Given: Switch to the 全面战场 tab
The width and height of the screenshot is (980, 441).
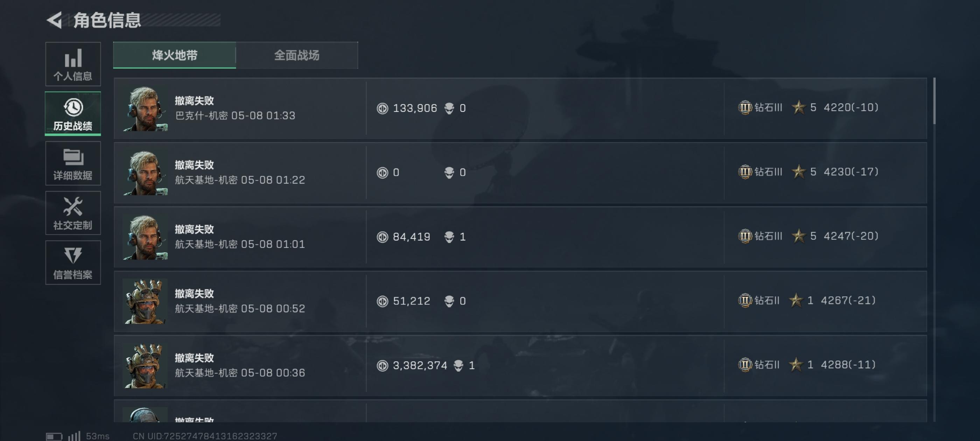Looking at the screenshot, I should 297,55.
